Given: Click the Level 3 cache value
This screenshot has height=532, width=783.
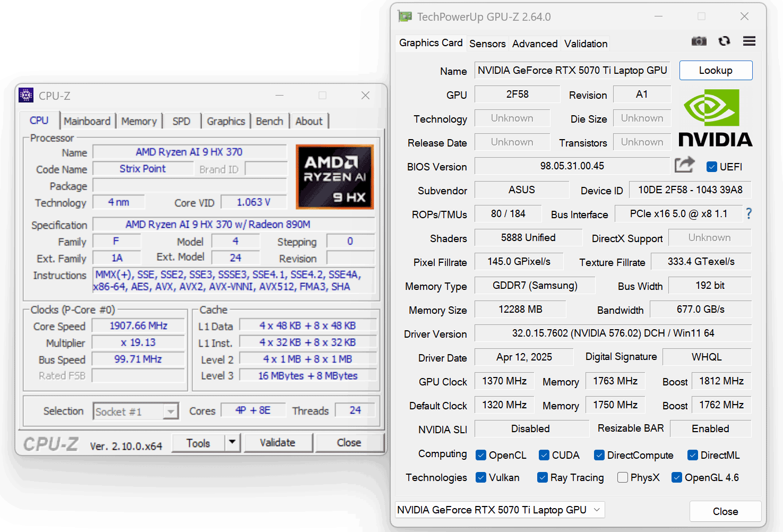Looking at the screenshot, I should coord(308,375).
